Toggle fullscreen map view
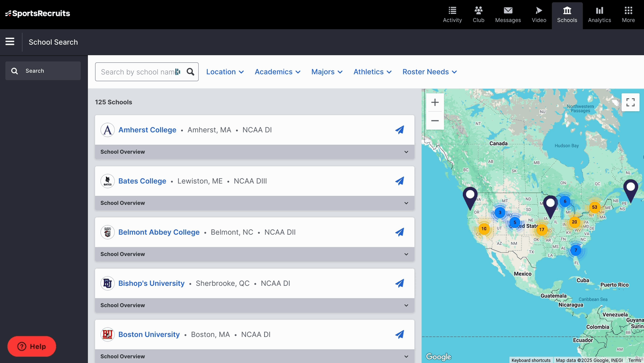The width and height of the screenshot is (644, 363). 631,102
